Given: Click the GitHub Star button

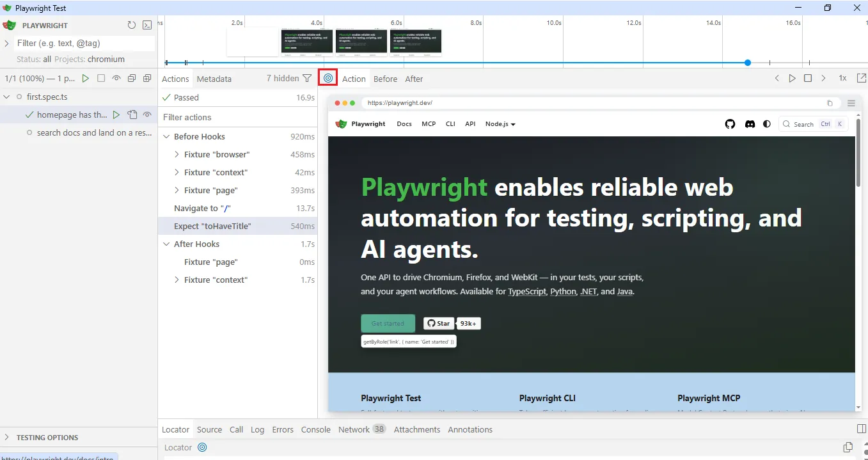Looking at the screenshot, I should tap(438, 323).
